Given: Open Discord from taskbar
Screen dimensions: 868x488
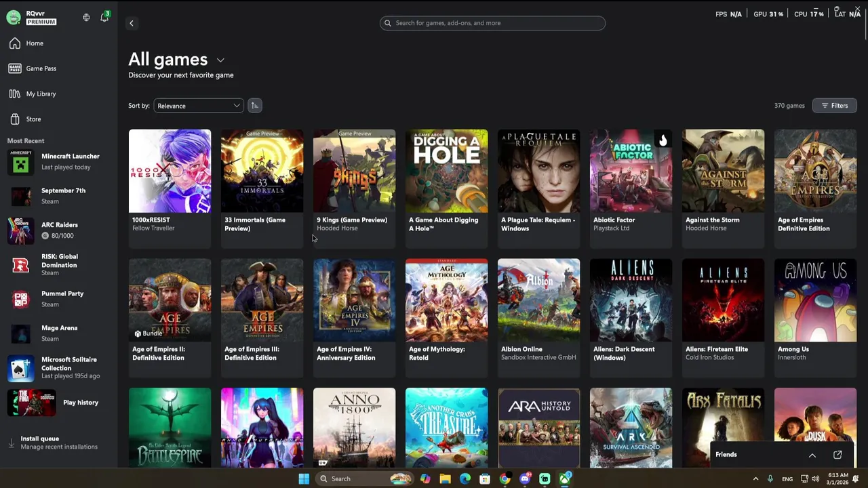Looking at the screenshot, I should tap(525, 479).
